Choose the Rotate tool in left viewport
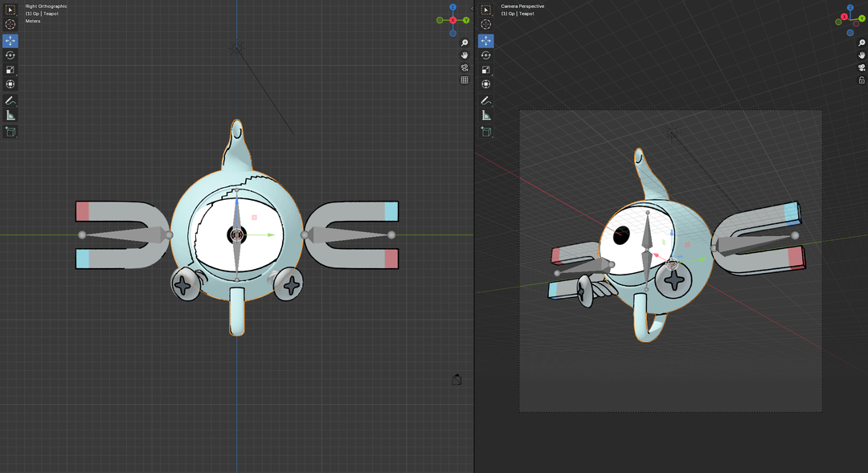 coord(10,55)
